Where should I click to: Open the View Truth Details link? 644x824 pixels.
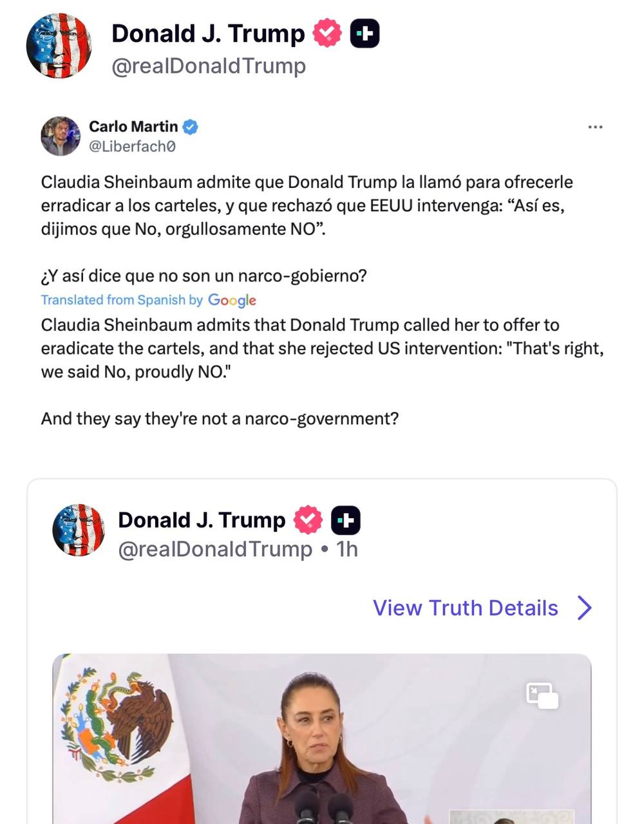click(465, 608)
